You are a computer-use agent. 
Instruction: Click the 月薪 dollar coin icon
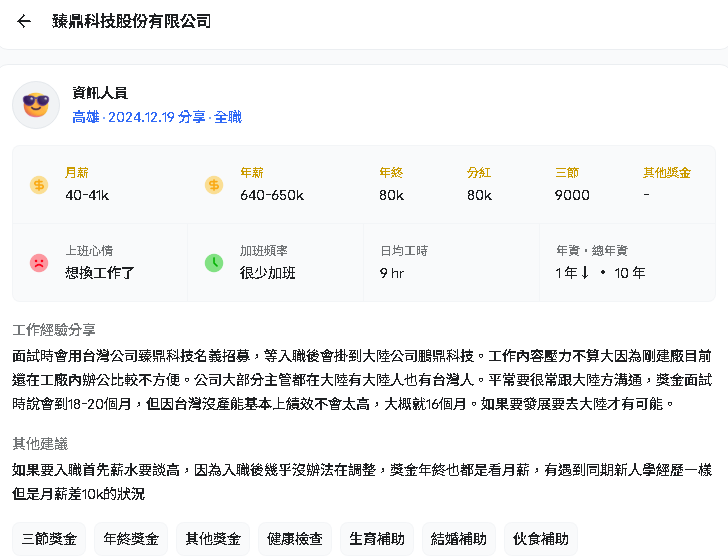[x=39, y=185]
